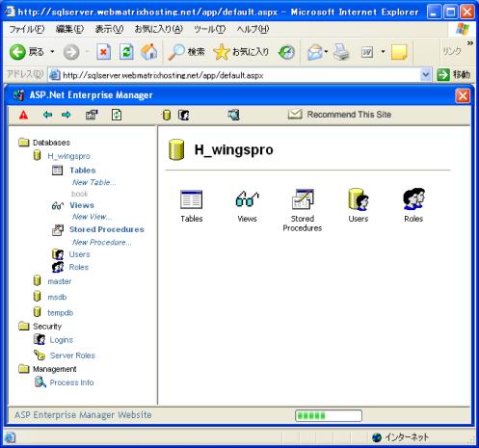Viewport: 479px width, 448px height.
Task: Open the お気に入り(A) menu
Action: point(159,29)
